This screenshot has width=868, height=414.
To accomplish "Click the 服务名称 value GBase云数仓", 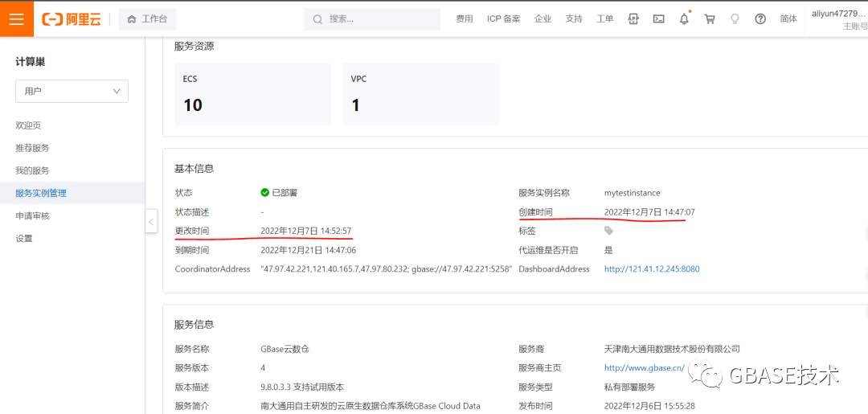I will (x=286, y=349).
